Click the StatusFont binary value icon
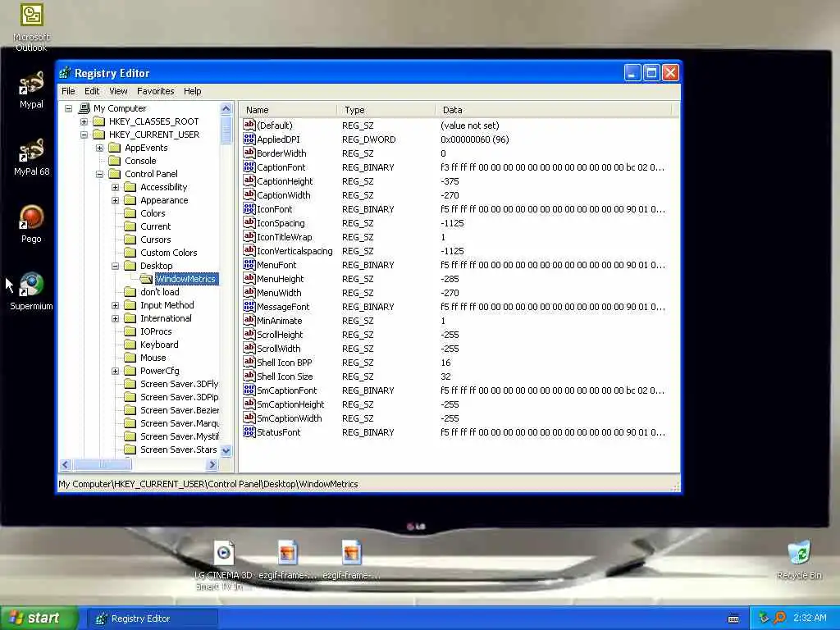 point(249,431)
